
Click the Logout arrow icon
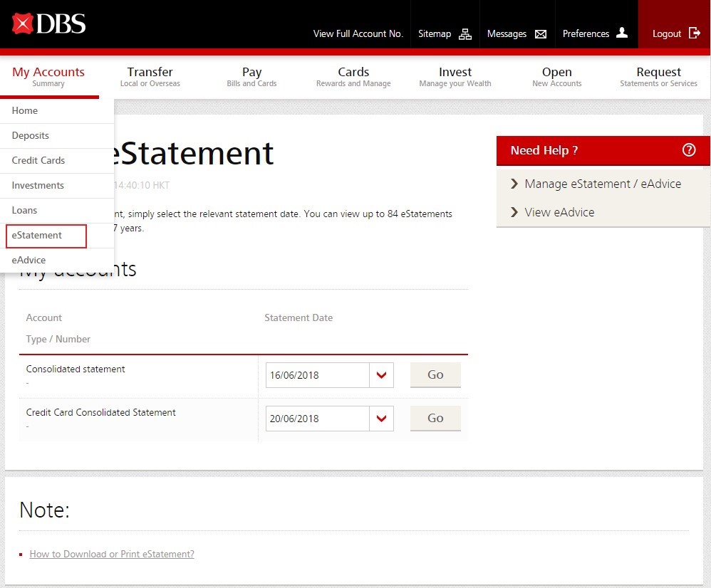pyautogui.click(x=695, y=33)
